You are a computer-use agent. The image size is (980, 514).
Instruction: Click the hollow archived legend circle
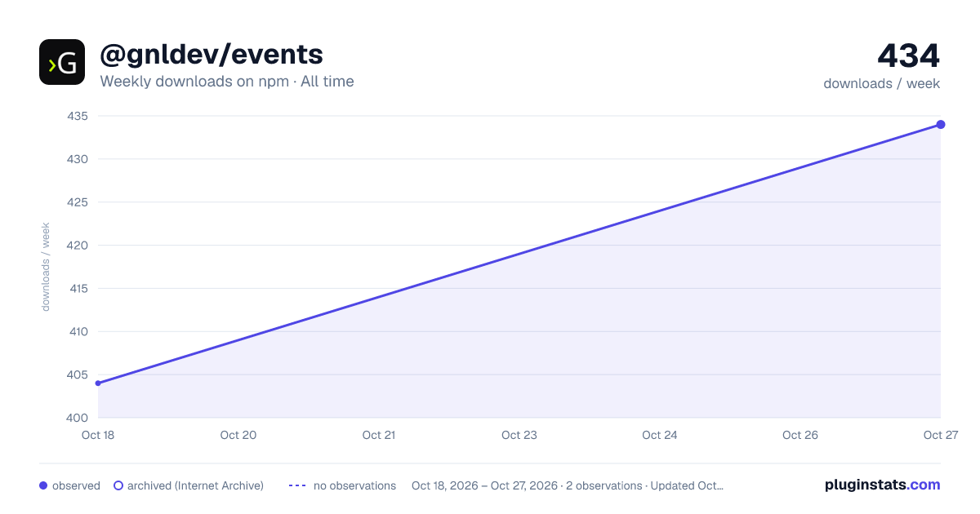click(x=118, y=485)
